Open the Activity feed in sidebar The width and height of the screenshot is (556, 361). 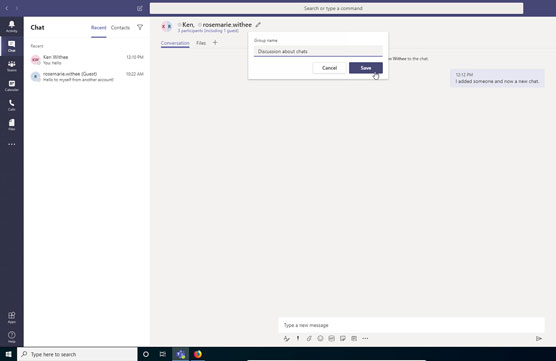[x=11, y=26]
